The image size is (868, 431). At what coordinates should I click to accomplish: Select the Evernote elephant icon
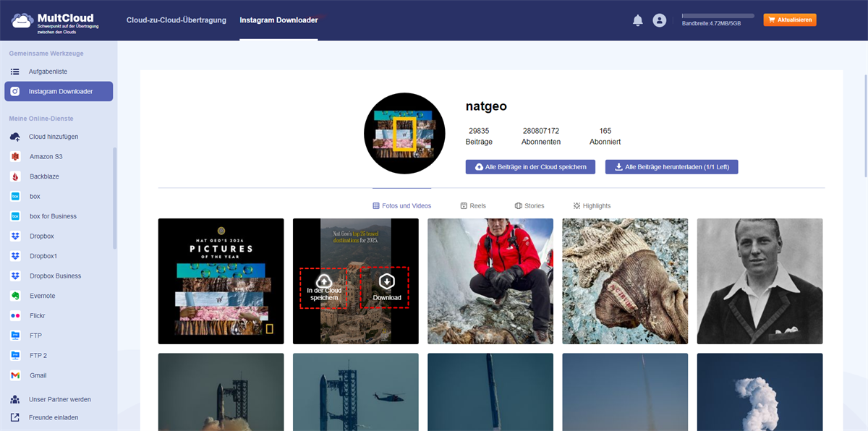tap(14, 296)
